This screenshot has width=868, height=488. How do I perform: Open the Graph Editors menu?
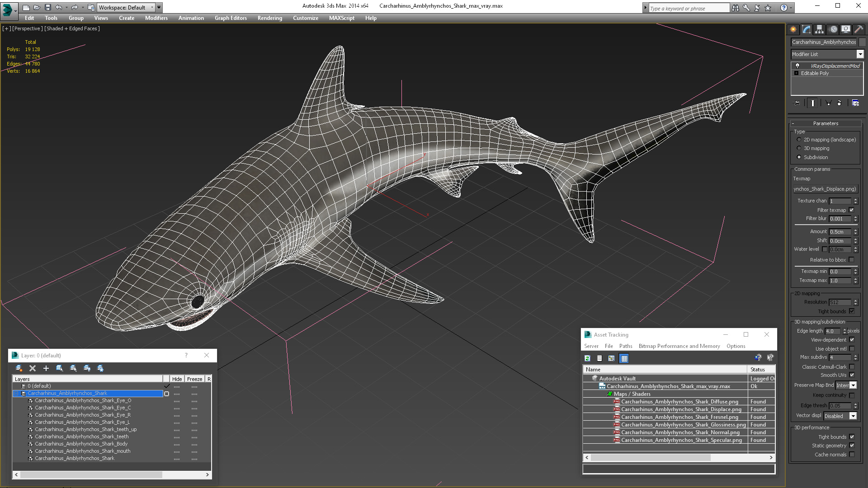point(231,18)
